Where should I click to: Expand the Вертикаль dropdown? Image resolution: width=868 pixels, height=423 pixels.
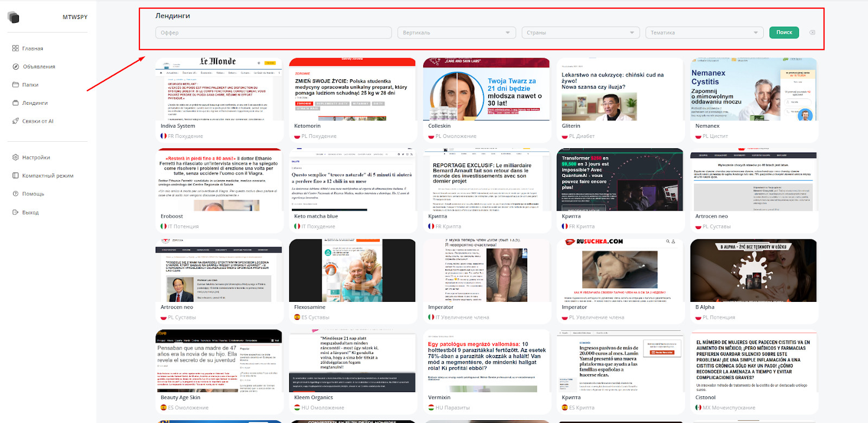(456, 33)
